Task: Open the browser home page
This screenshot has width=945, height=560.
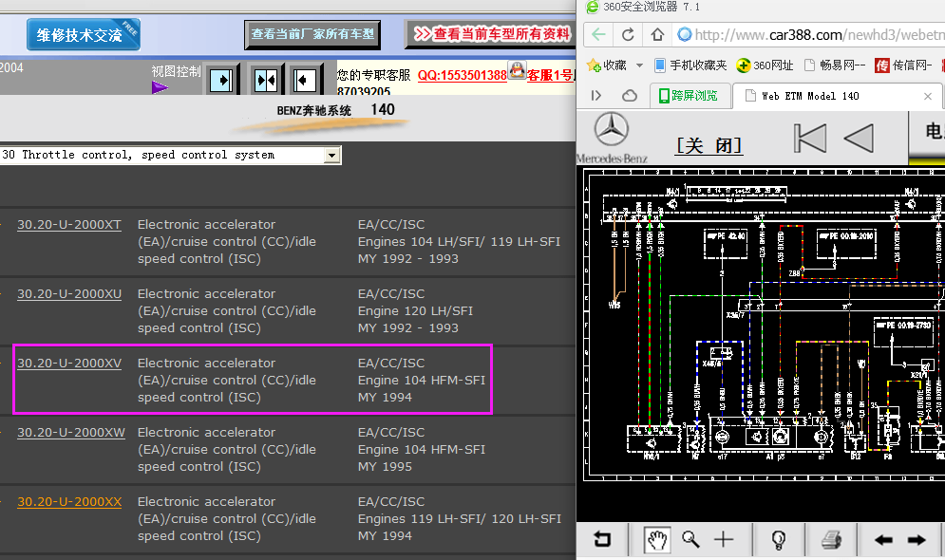Action: pos(657,34)
